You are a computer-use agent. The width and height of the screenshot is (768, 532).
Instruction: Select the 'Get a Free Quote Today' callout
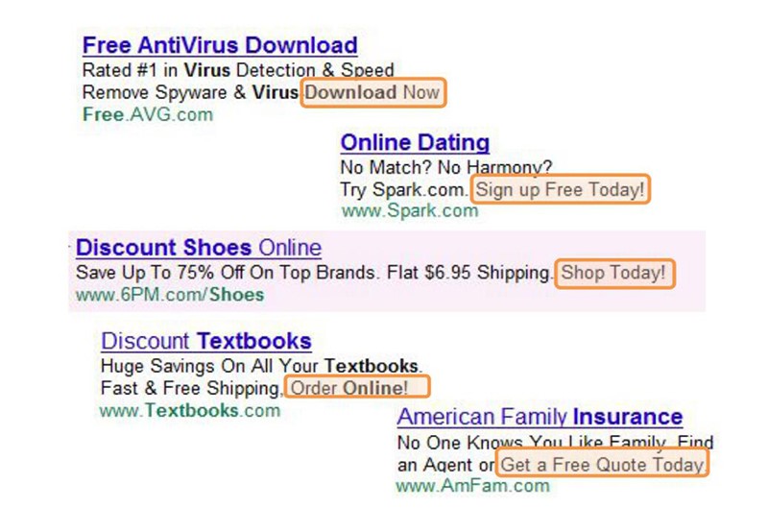[603, 465]
